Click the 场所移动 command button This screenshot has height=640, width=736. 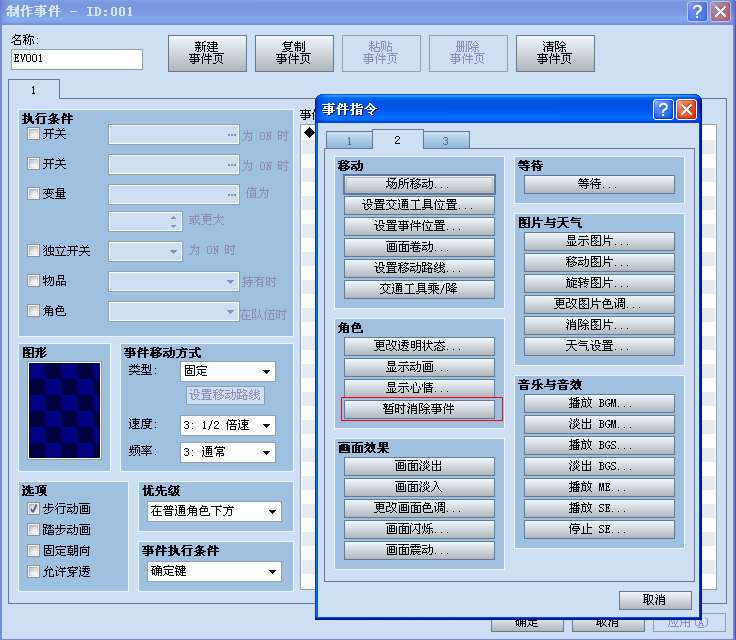tap(419, 184)
